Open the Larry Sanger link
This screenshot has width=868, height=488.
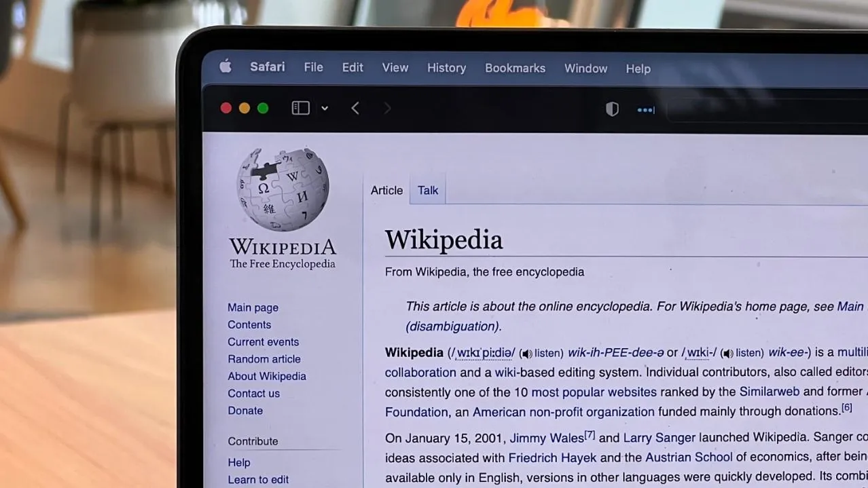[x=659, y=438]
